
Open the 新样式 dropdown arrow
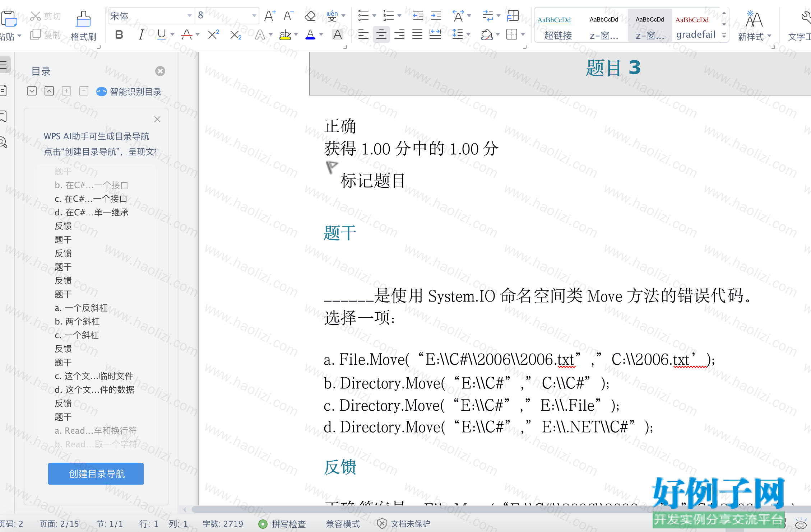pos(769,36)
